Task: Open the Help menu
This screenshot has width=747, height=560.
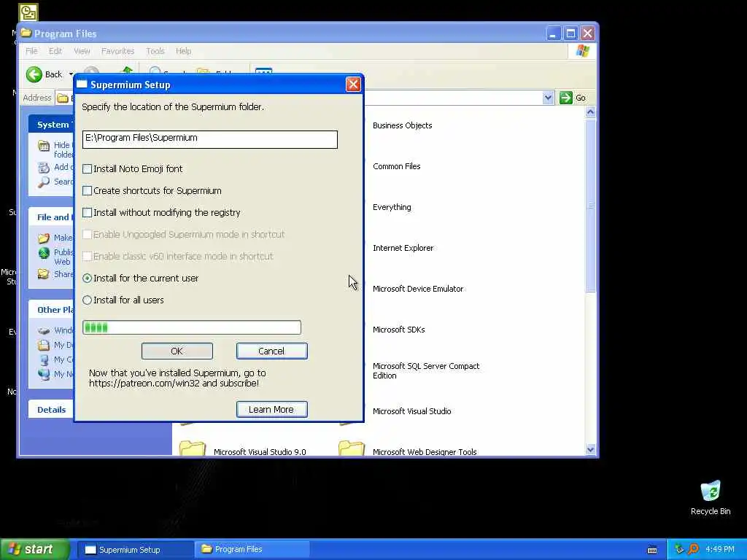Action: point(183,51)
